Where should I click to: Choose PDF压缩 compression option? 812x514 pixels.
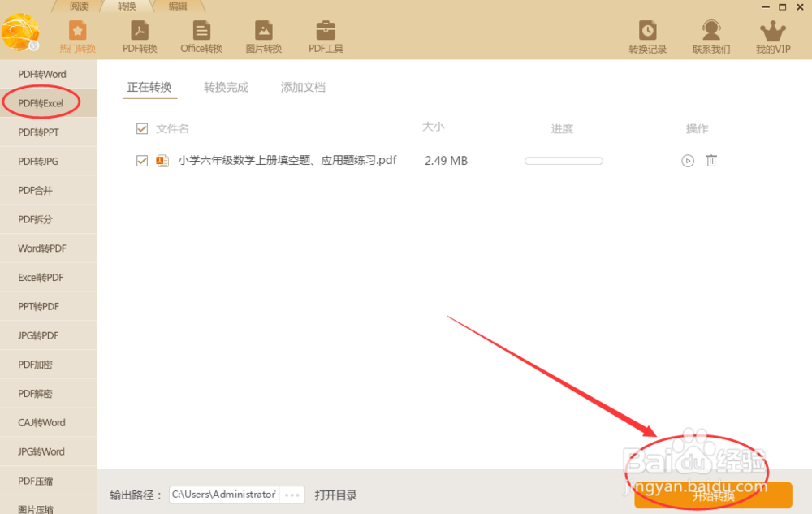[49, 481]
